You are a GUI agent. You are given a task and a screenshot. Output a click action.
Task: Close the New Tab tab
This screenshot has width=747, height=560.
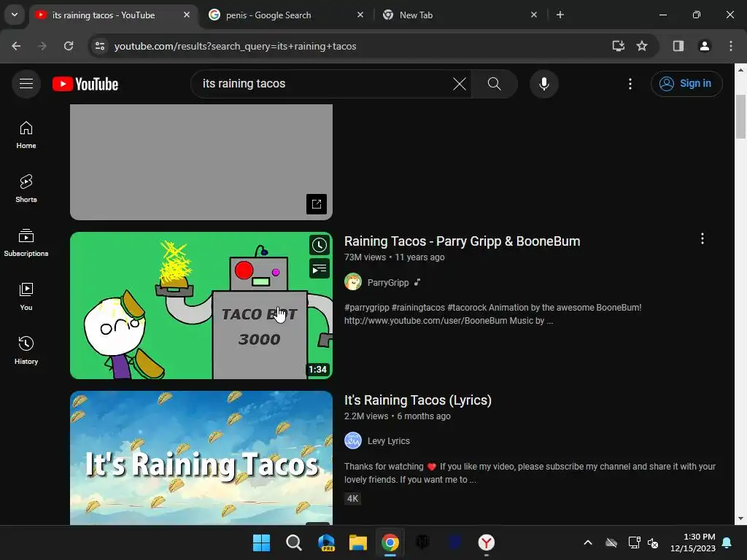[x=533, y=15]
